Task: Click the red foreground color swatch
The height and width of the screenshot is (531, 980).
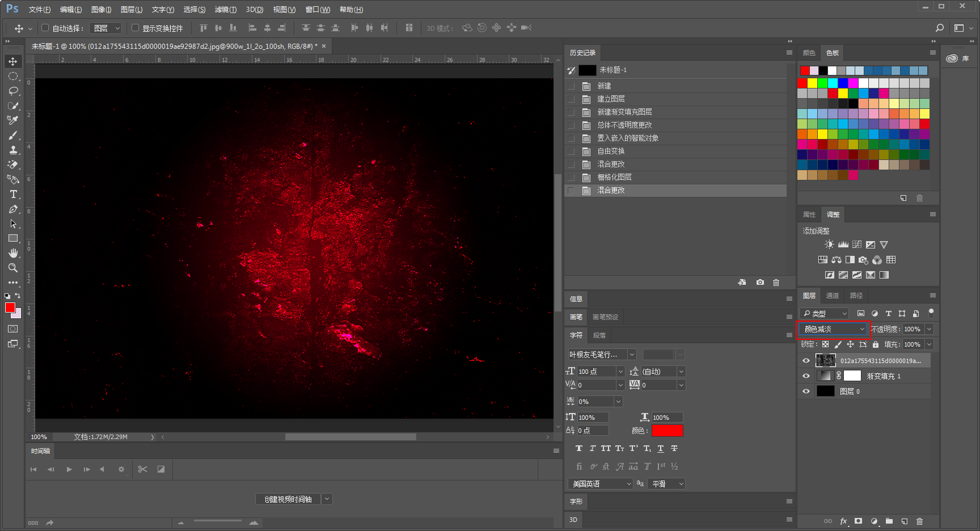Action: [x=10, y=307]
